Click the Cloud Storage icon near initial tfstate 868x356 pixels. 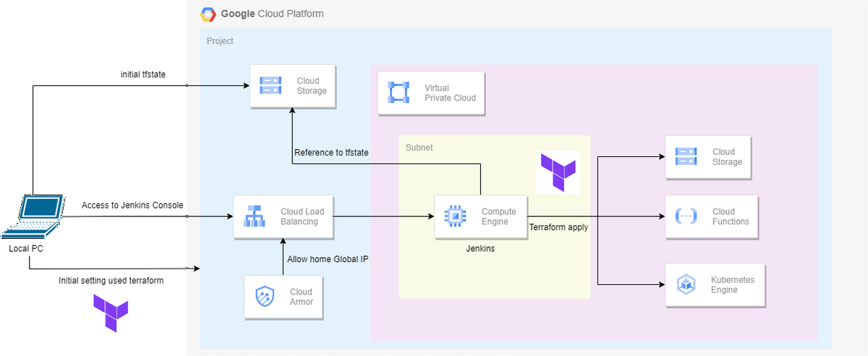point(269,86)
